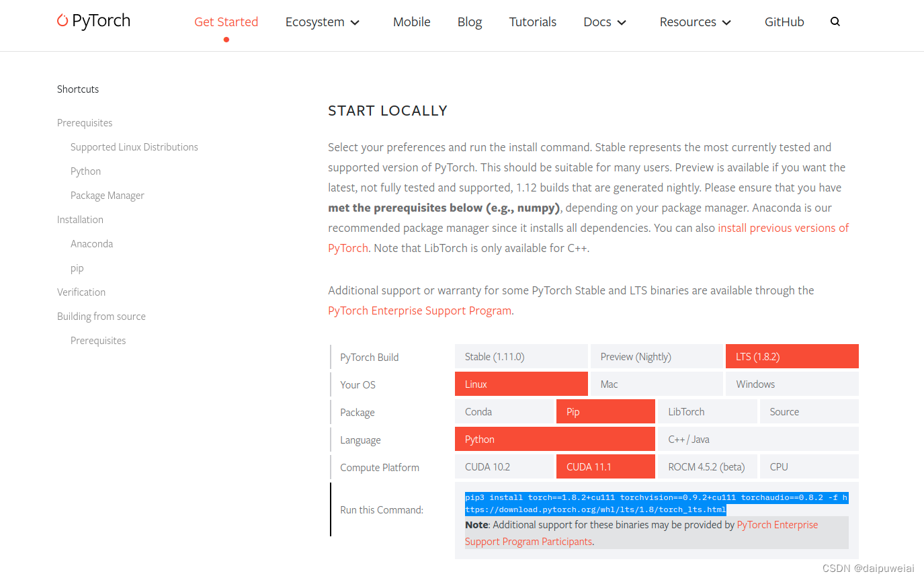Select Pip package option
This screenshot has height=580, width=924.
pos(605,411)
